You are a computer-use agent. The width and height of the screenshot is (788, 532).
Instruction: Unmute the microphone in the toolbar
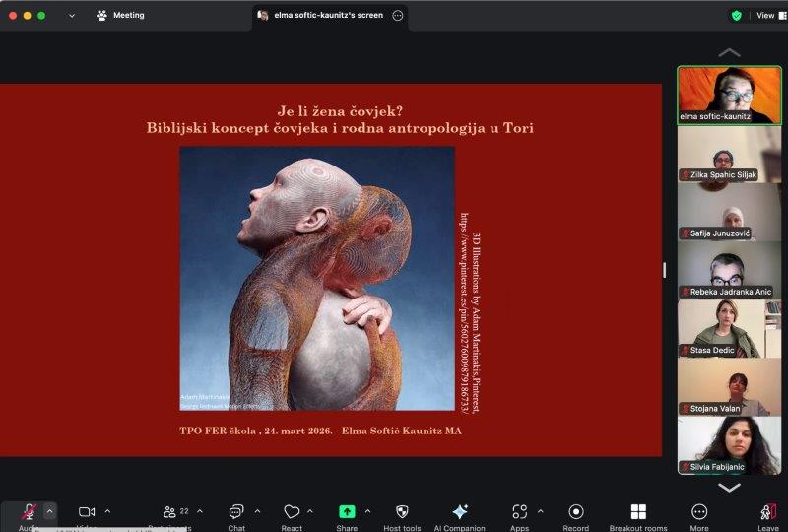click(30, 512)
